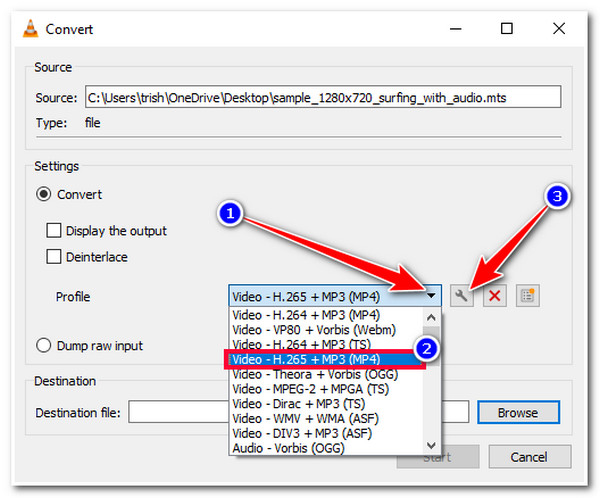Click profile list scroll-up arrow
The height and width of the screenshot is (498, 600).
(x=431, y=317)
